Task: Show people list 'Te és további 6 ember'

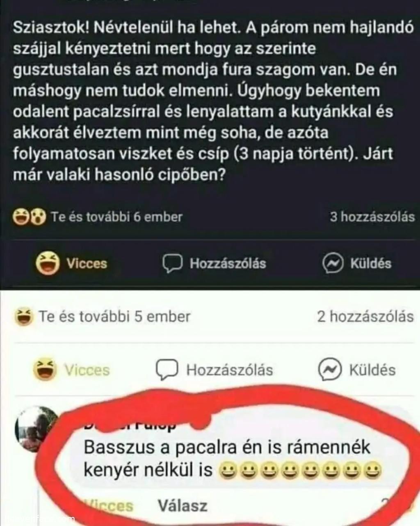Action: tap(117, 217)
